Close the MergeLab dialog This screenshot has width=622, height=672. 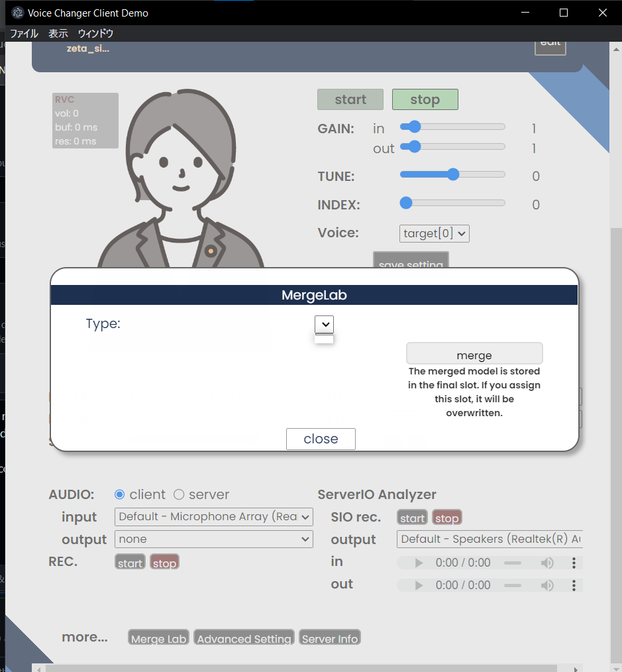coord(321,439)
